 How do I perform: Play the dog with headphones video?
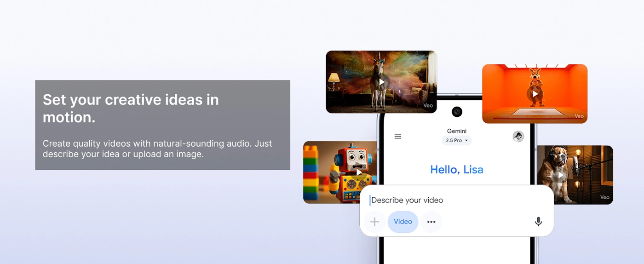561,175
